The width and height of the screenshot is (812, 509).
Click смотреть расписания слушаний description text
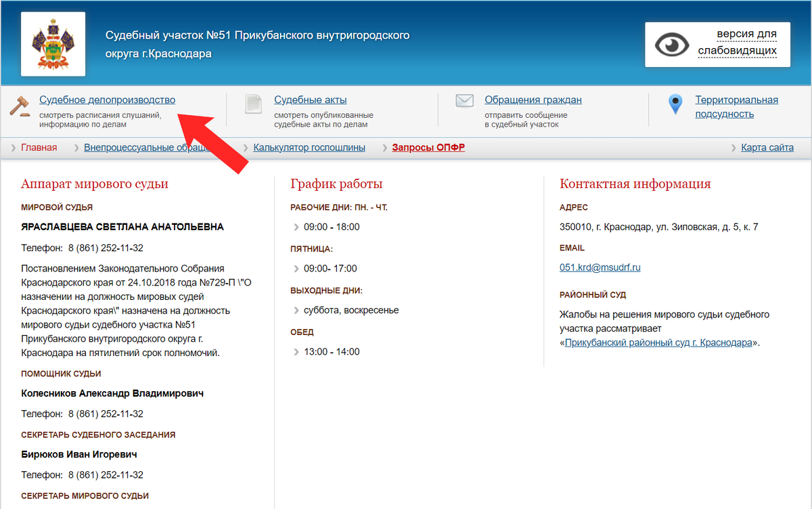click(x=100, y=120)
